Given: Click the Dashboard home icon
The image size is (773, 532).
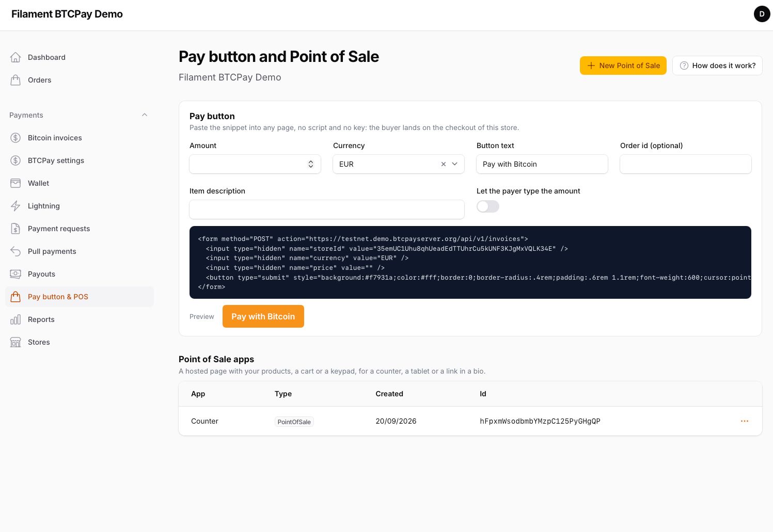Looking at the screenshot, I should tap(15, 57).
